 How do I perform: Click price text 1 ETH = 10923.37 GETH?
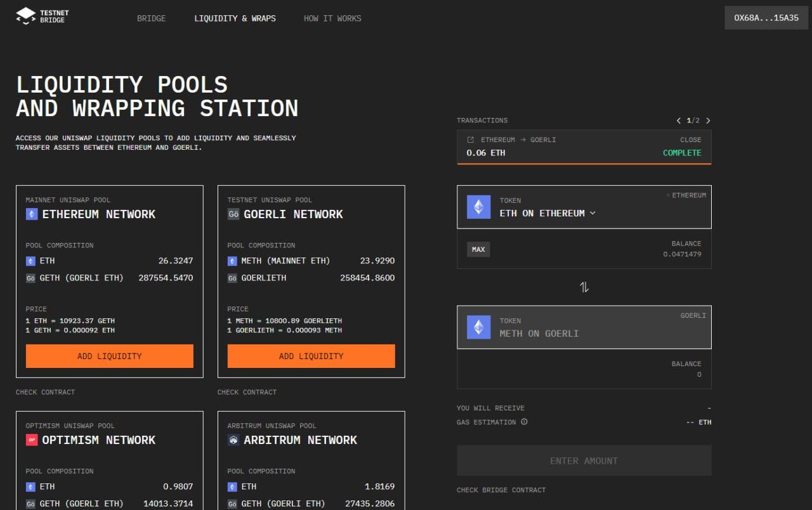click(70, 321)
